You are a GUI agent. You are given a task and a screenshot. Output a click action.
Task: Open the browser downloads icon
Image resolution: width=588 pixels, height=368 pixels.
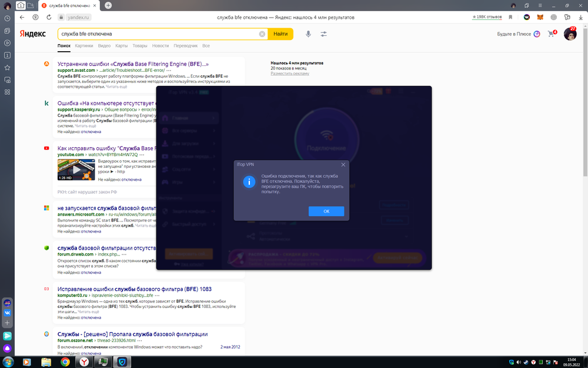pos(580,17)
